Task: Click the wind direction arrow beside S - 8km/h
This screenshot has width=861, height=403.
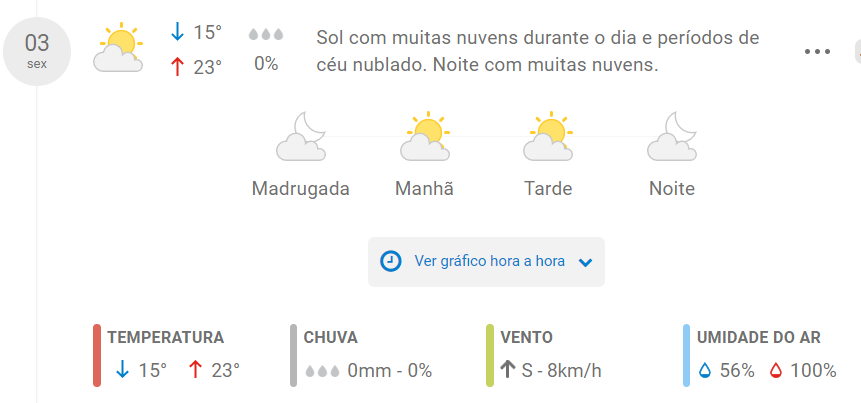Action: pos(508,370)
